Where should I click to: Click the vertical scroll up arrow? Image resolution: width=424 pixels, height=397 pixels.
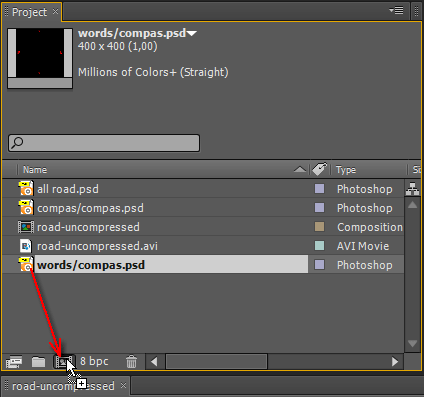point(412,205)
